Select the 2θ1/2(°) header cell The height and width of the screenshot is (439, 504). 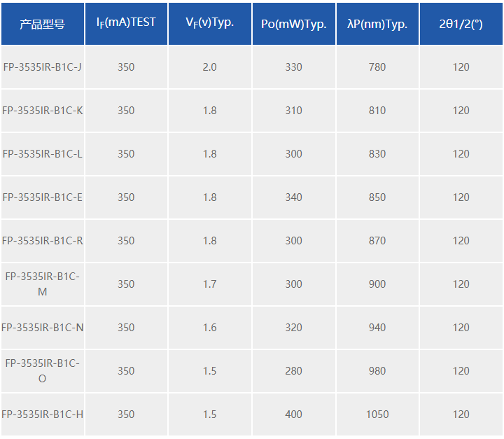461,24
